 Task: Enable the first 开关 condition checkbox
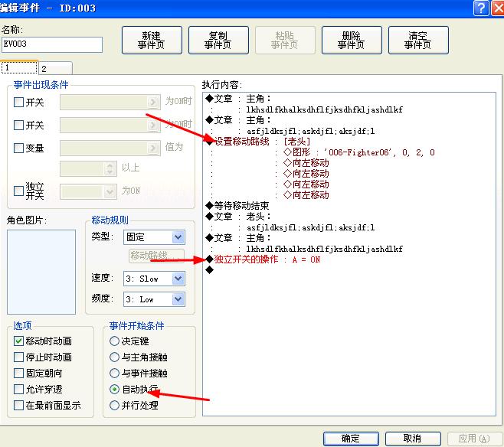[18, 102]
